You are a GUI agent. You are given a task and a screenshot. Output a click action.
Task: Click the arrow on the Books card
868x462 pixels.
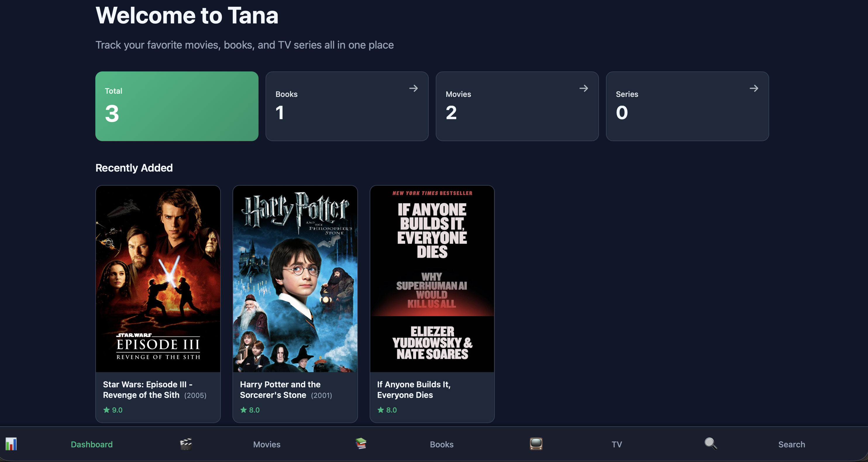(414, 88)
